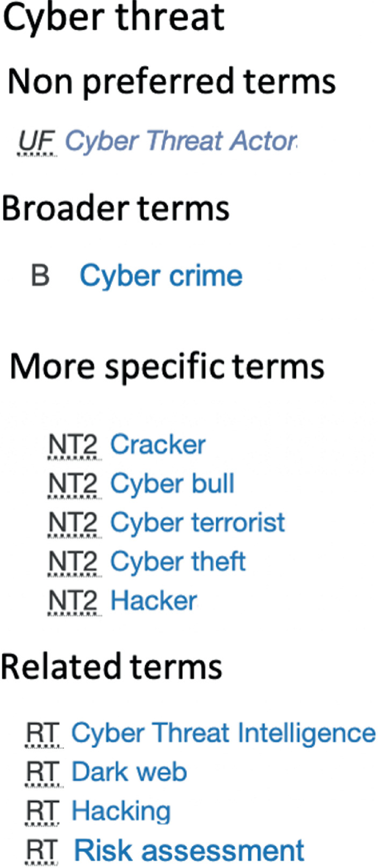Click the NT2 label beside Cyber terrorist
The height and width of the screenshot is (868, 378).
pyautogui.click(x=73, y=523)
